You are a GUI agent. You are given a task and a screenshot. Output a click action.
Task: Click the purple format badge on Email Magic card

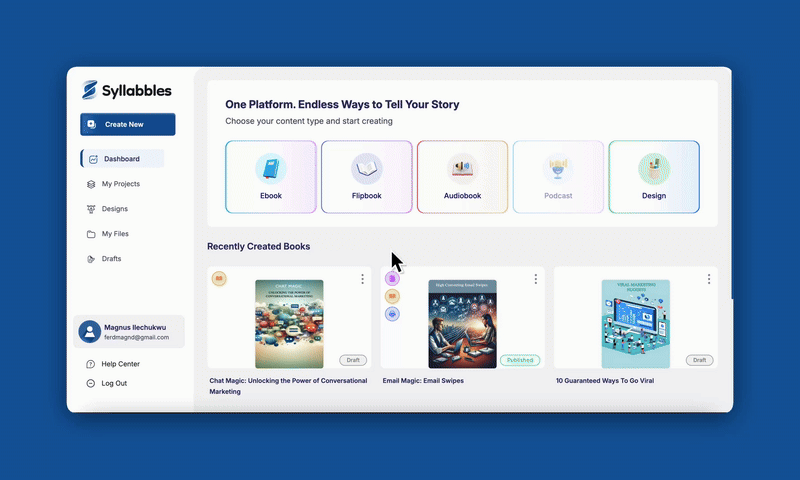click(392, 279)
